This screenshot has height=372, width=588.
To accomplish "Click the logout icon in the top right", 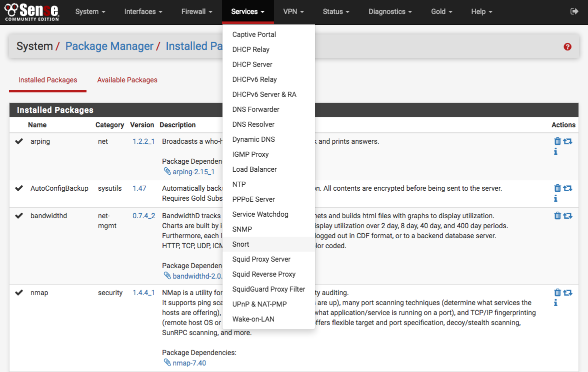I will (x=574, y=11).
